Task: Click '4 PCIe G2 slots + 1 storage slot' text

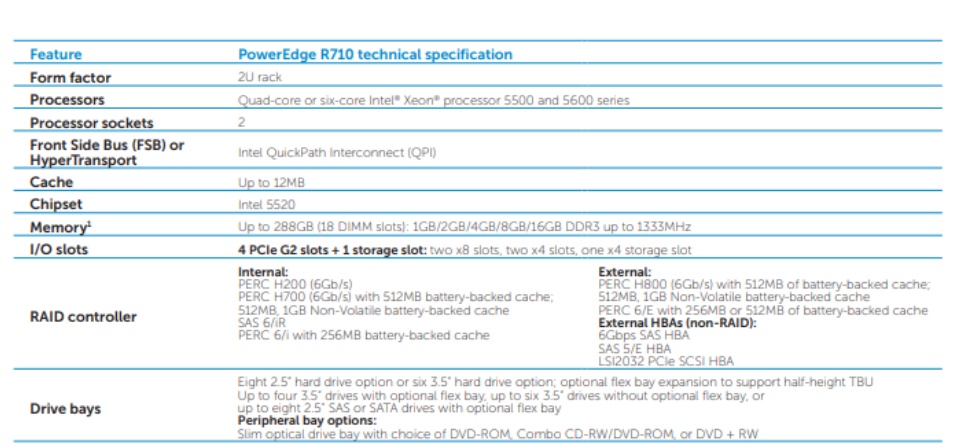Action: tap(332, 250)
